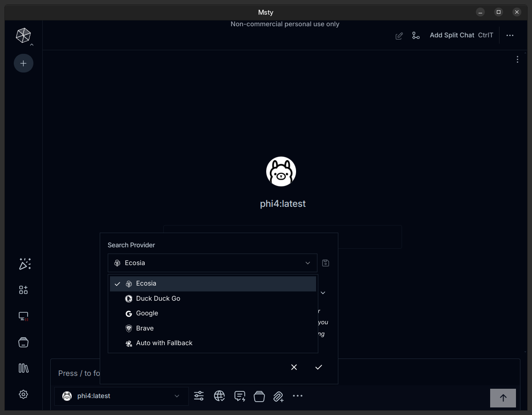This screenshot has width=532, height=415.
Task: Choose Google from provider list
Action: click(147, 313)
